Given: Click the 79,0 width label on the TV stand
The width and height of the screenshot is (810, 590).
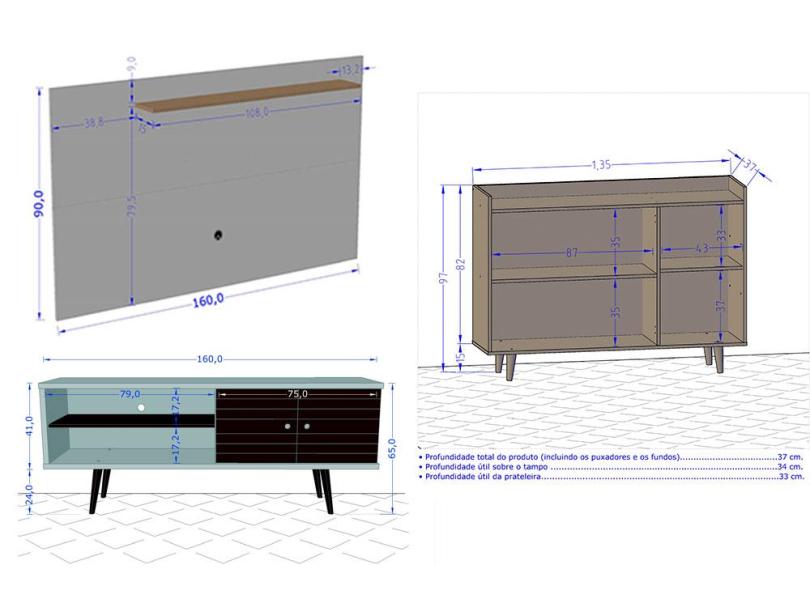Looking at the screenshot, I should (x=130, y=394).
